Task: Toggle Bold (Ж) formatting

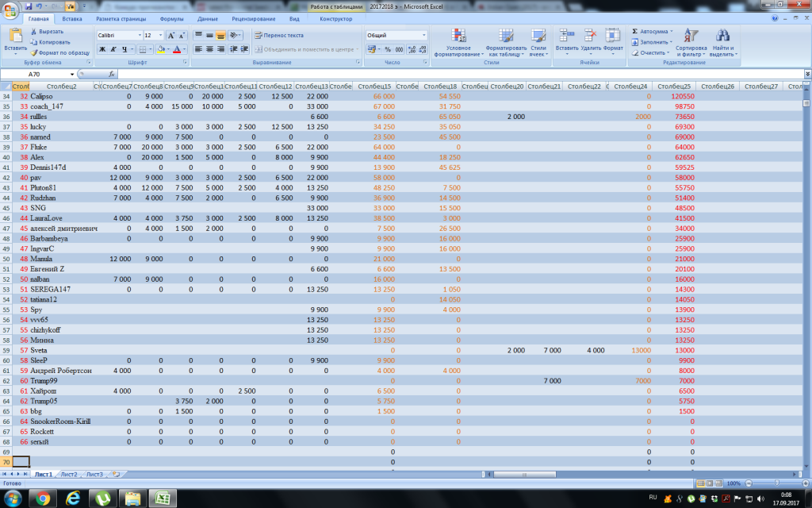Action: click(x=102, y=49)
